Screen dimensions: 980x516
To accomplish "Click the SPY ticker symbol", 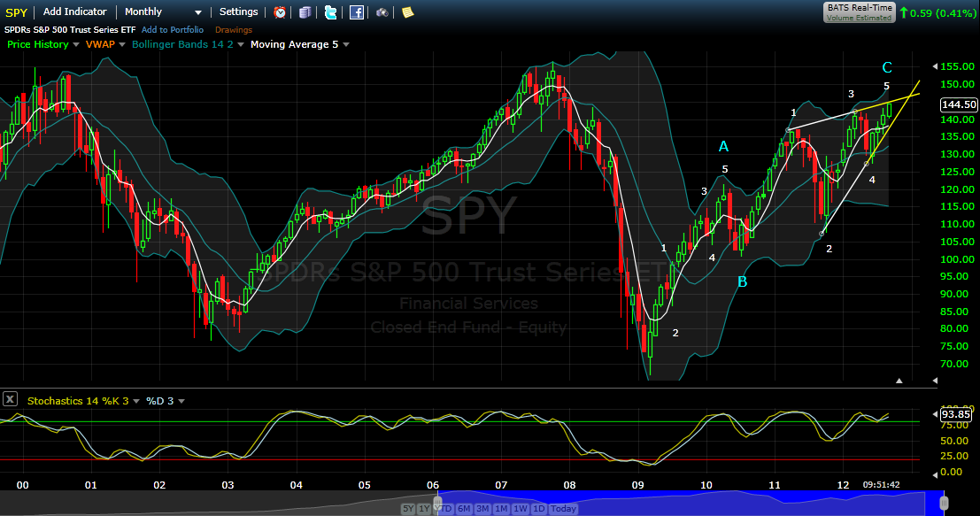I will click(16, 12).
